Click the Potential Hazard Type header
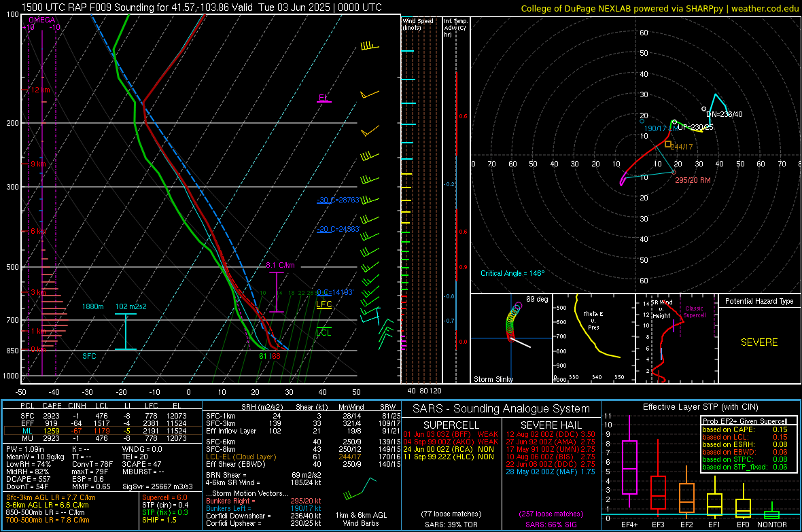Image resolution: width=802 pixels, height=532 pixels. 759,301
